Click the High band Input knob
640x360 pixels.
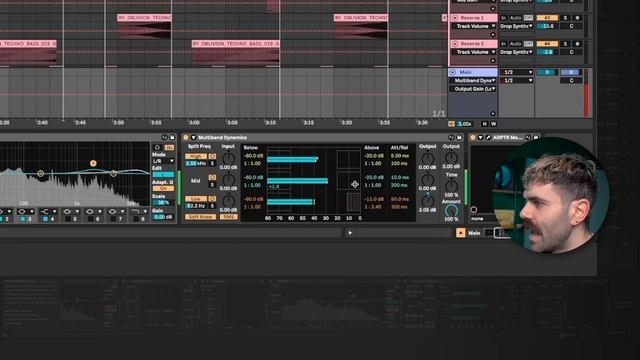coord(229,158)
